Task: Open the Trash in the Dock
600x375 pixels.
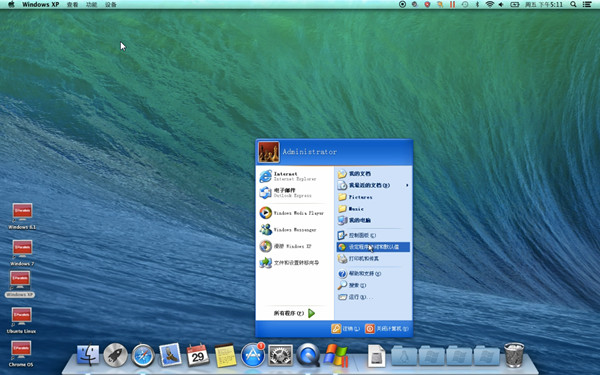Action: click(514, 355)
